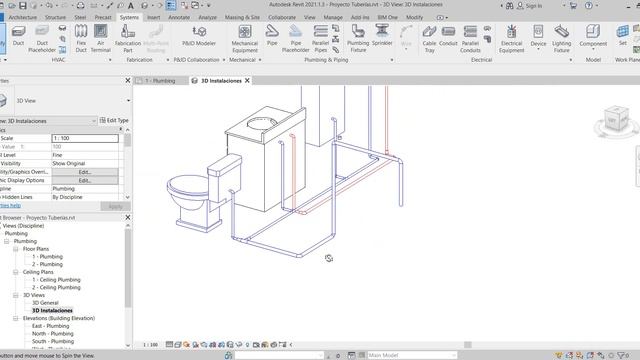640x360 pixels.
Task: Open the 3D View type selector dropdown
Action: 129,100
